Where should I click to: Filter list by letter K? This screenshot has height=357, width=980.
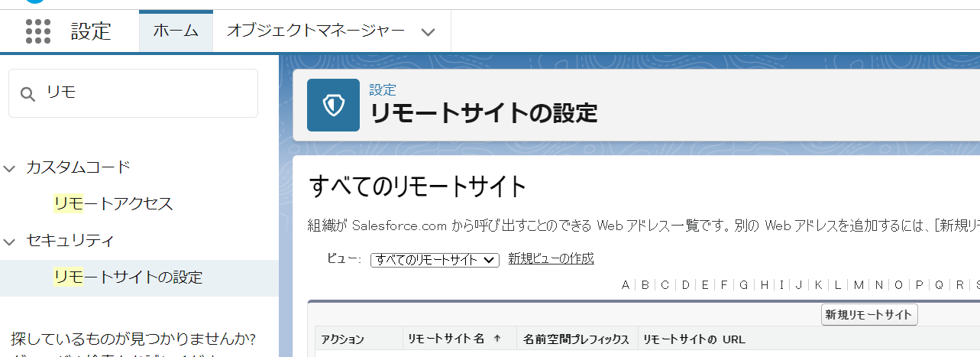[818, 285]
